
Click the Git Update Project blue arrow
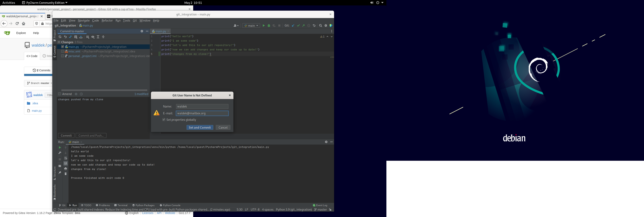[x=293, y=26]
